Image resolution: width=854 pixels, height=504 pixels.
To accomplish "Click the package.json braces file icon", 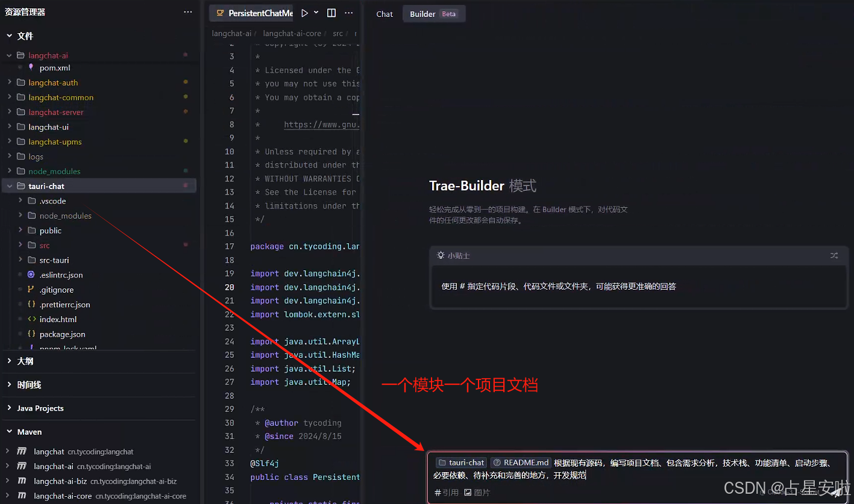I will coord(31,334).
